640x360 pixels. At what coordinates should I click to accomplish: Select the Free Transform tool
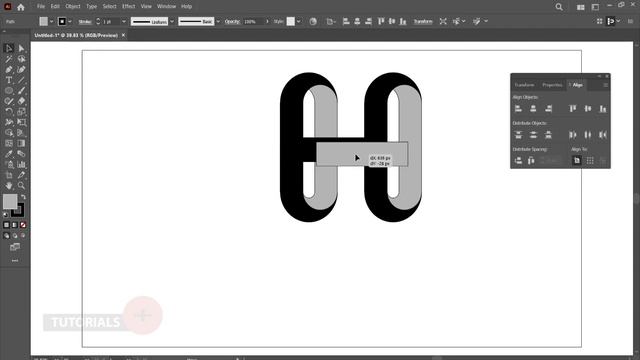coord(22,122)
